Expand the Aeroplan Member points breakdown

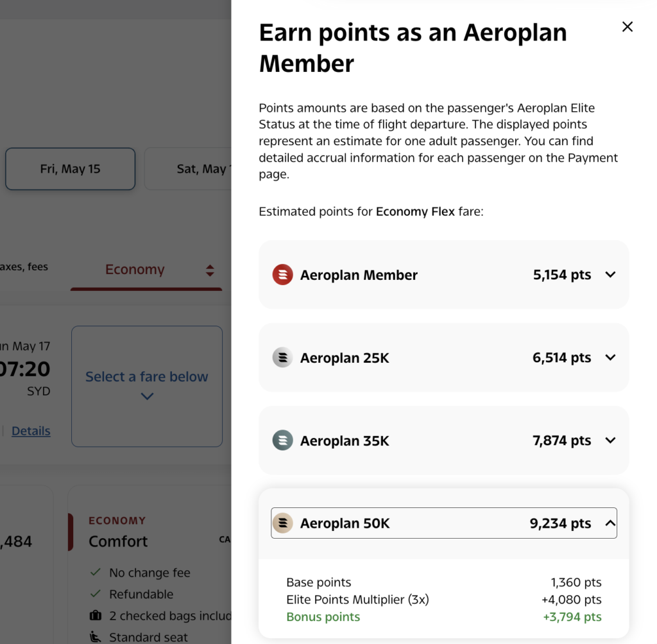coord(610,274)
